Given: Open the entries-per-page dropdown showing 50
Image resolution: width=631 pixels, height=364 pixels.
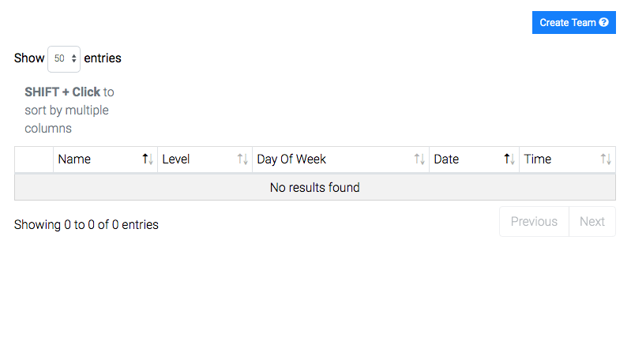Looking at the screenshot, I should (64, 58).
